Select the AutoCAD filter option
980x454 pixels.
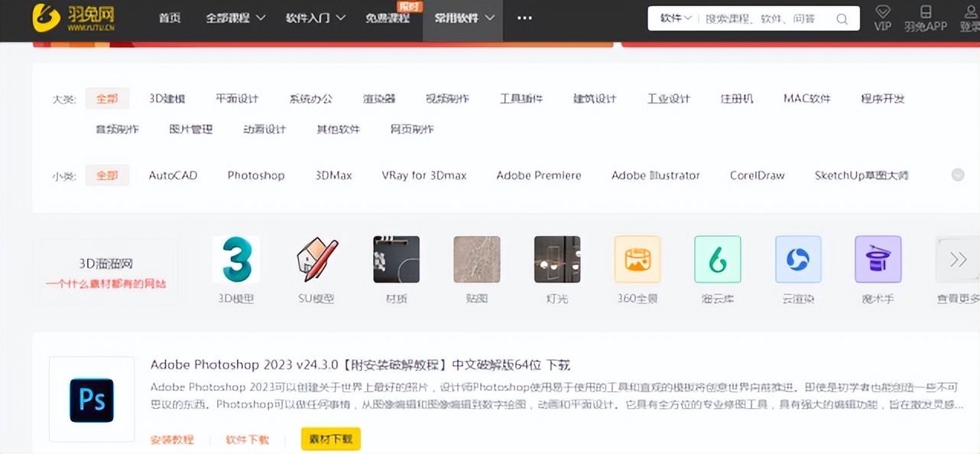(x=172, y=175)
